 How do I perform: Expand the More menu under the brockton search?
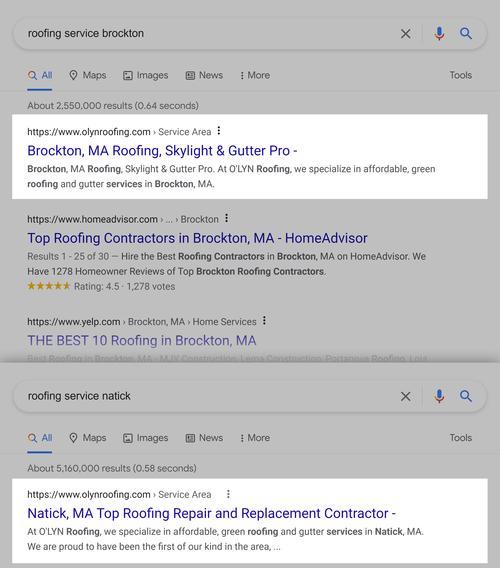255,75
